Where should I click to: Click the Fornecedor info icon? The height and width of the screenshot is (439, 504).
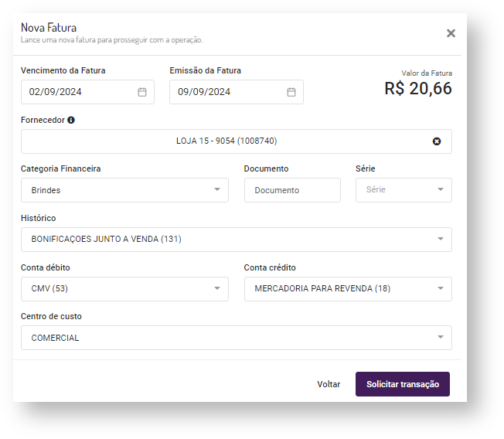click(x=71, y=121)
